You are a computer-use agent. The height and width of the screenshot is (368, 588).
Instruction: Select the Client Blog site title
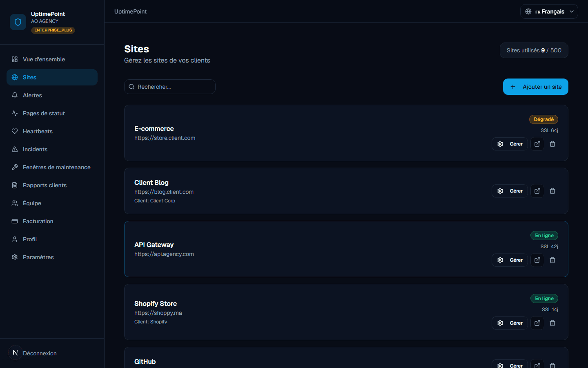(151, 182)
